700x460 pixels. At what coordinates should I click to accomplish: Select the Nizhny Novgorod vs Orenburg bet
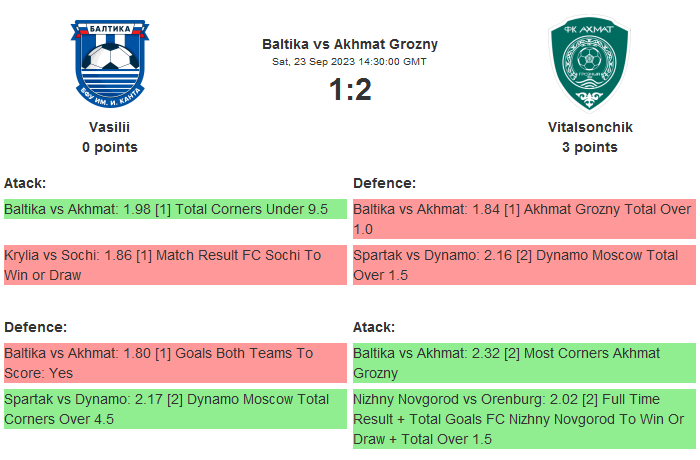[524, 419]
